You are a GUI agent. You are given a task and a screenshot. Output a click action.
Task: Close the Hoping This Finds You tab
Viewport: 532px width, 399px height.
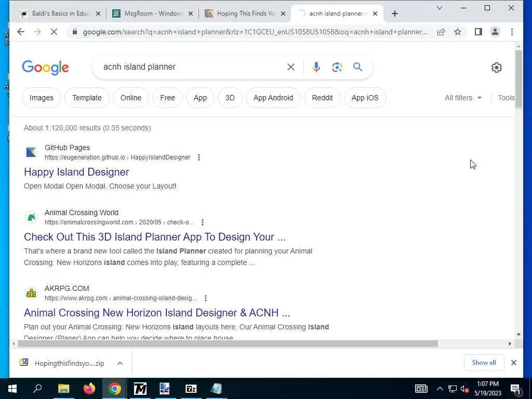(283, 14)
